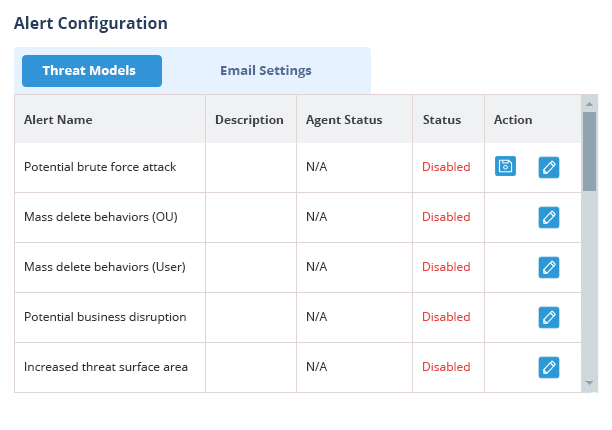Edit the Mass delete behaviors (User) alert
Viewport: 612px width, 430px height.
pos(549,267)
